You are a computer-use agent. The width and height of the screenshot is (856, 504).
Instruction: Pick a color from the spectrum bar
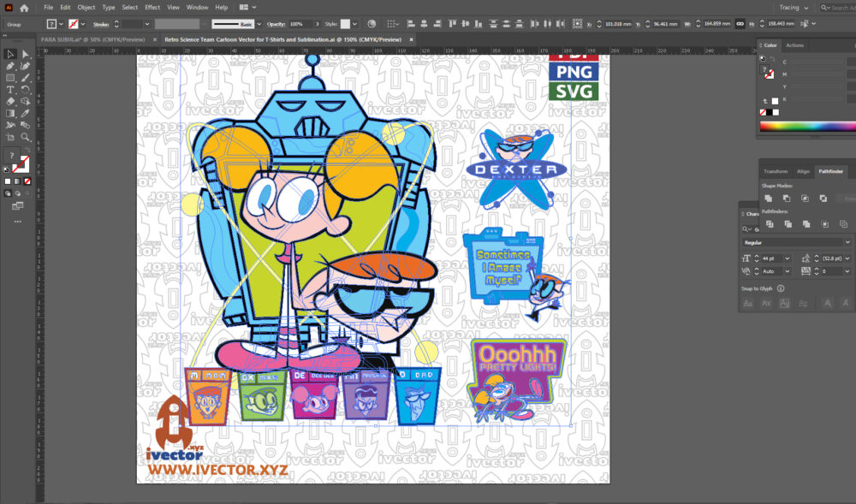coord(808,127)
